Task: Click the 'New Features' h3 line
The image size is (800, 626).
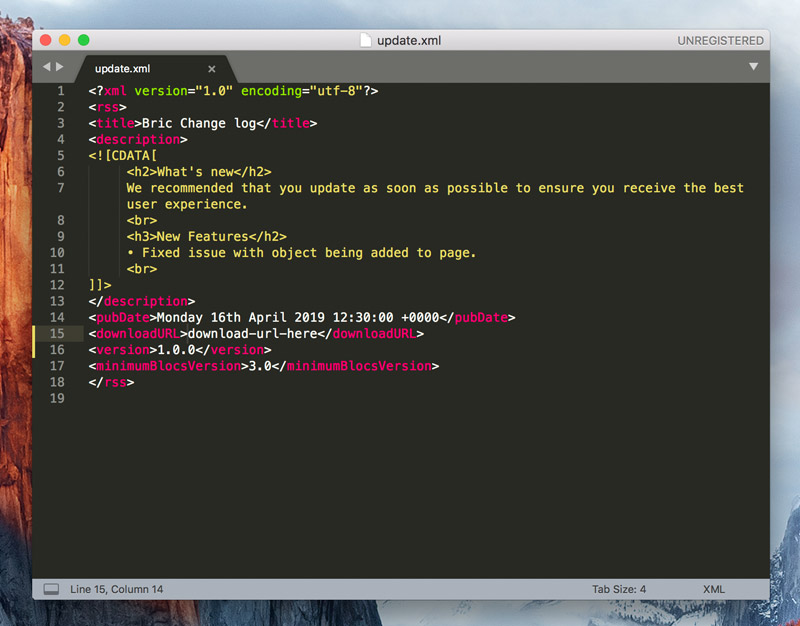Action: pyautogui.click(x=207, y=237)
